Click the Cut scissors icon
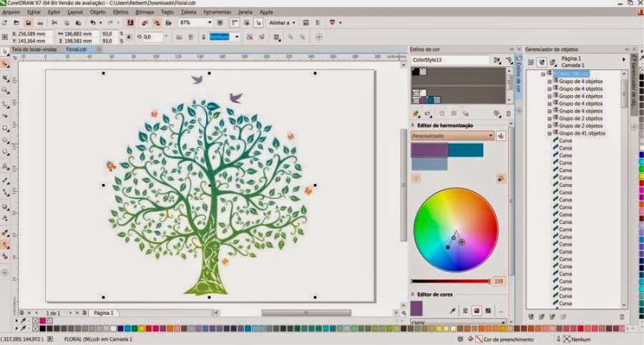 [x=54, y=23]
